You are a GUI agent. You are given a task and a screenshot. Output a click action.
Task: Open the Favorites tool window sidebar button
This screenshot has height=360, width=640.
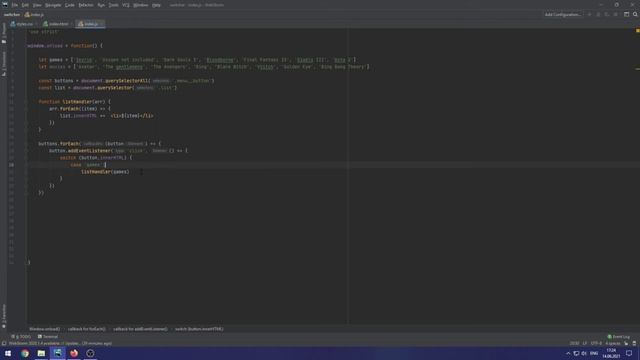point(4,316)
